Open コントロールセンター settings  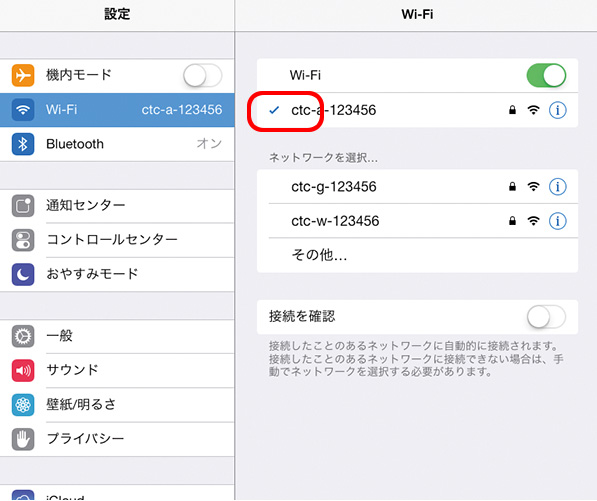tap(117, 240)
